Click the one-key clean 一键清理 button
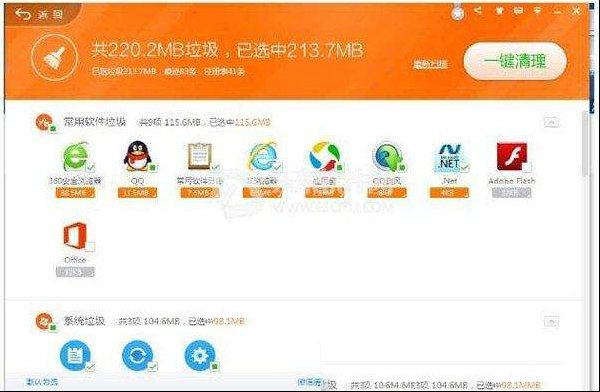The width and height of the screenshot is (600, 392). (515, 61)
